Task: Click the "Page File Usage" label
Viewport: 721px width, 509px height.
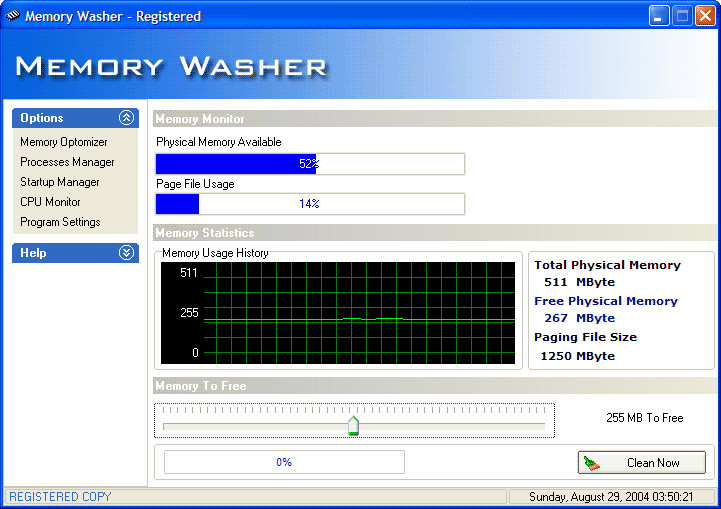Action: point(195,184)
